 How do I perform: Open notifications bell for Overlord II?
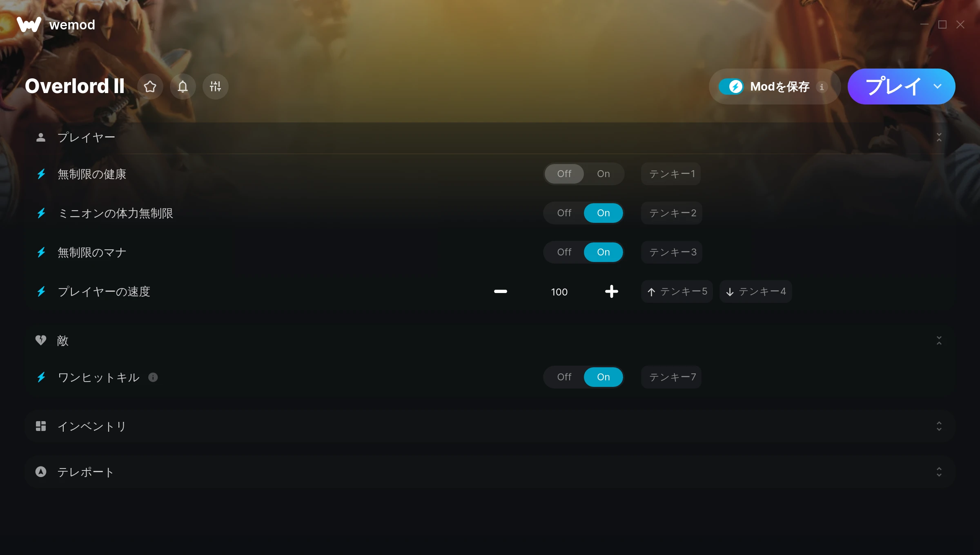click(183, 87)
